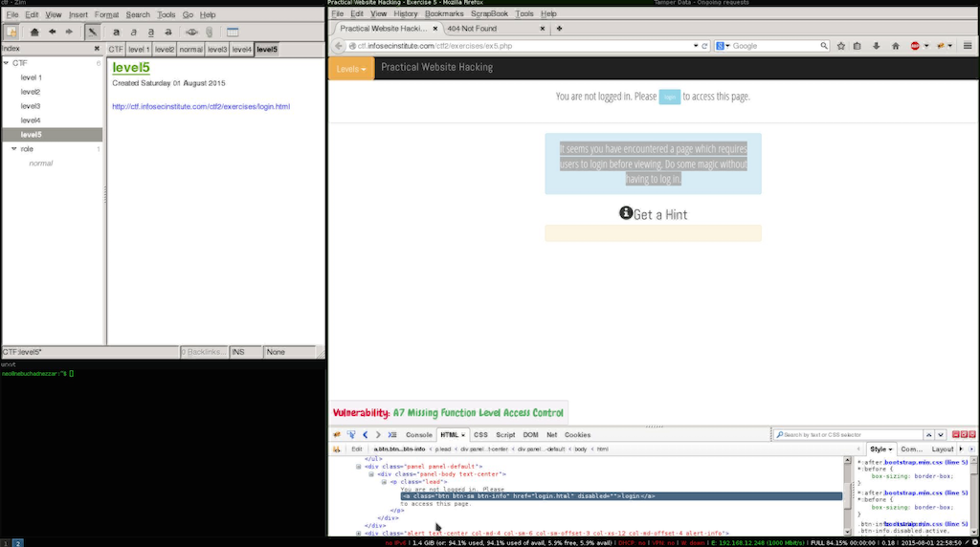Open the orange Levels dropdown
The image size is (980, 547).
click(x=351, y=69)
